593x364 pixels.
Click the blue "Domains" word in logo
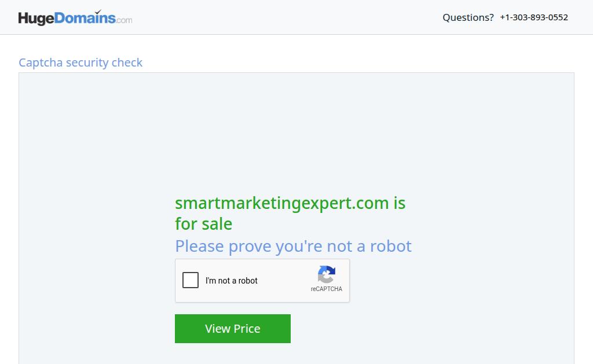pyautogui.click(x=85, y=18)
